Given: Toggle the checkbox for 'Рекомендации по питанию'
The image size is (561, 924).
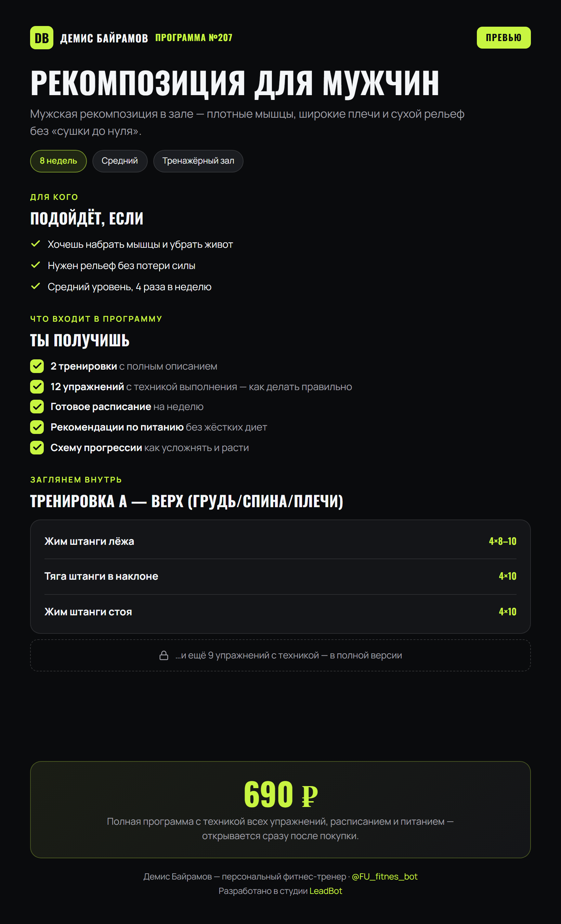Looking at the screenshot, I should [37, 427].
